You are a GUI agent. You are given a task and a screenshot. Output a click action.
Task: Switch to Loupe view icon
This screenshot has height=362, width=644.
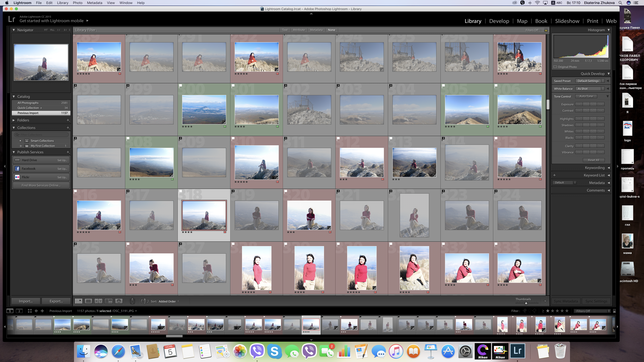click(x=88, y=301)
